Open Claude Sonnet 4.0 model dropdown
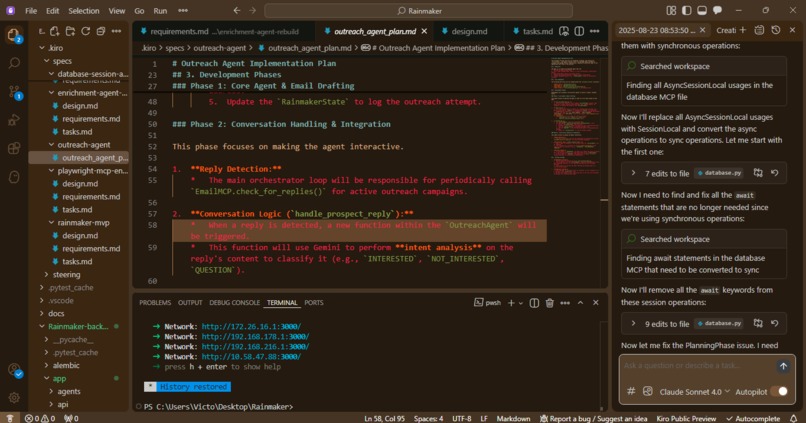This screenshot has width=806, height=423. pos(695,392)
